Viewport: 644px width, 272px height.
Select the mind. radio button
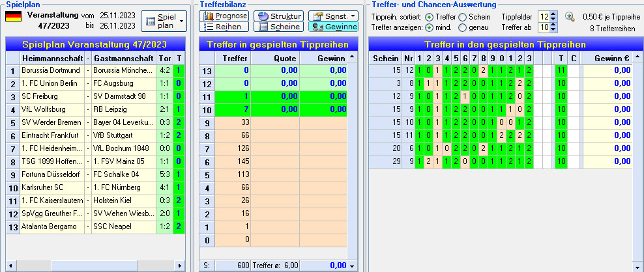tap(429, 28)
